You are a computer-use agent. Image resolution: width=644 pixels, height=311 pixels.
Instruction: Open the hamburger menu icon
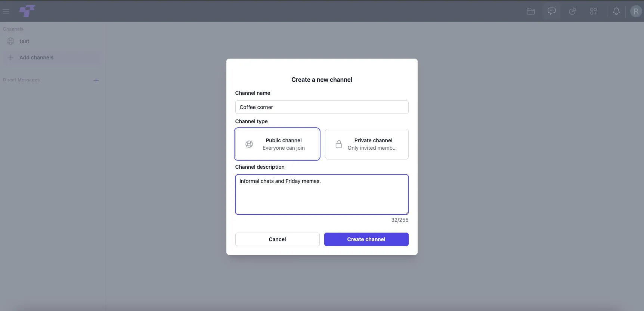click(6, 11)
